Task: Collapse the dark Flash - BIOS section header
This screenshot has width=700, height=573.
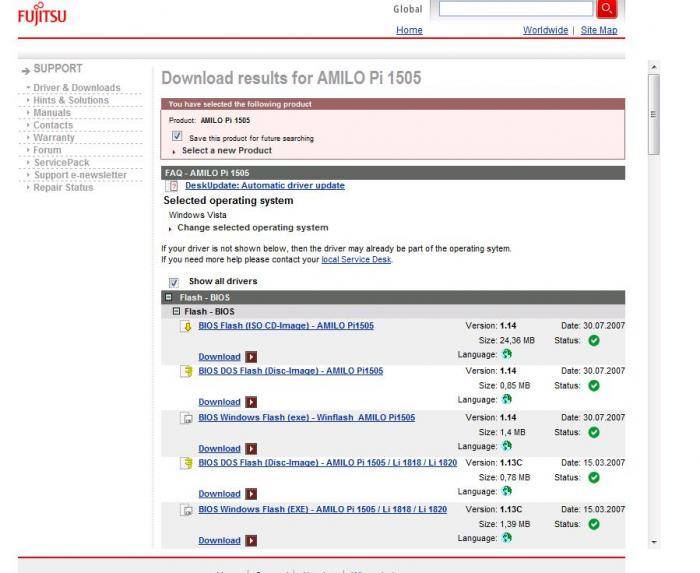Action: (x=168, y=297)
